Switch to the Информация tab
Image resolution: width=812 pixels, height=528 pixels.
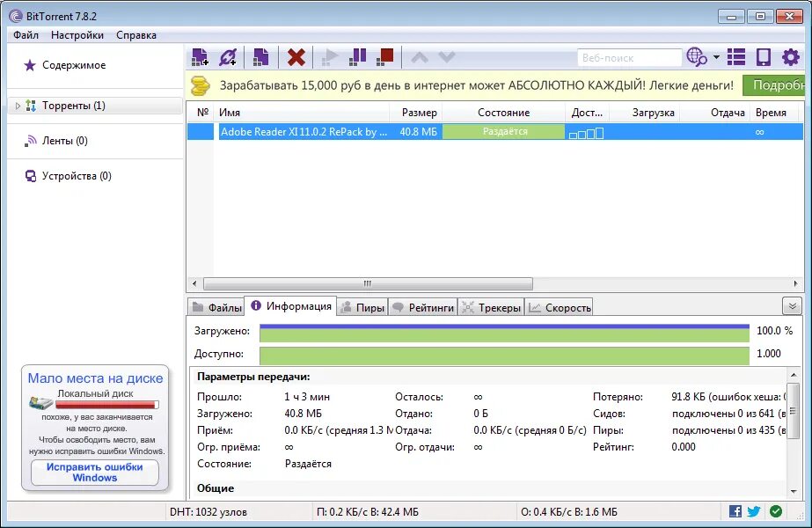[x=290, y=306]
